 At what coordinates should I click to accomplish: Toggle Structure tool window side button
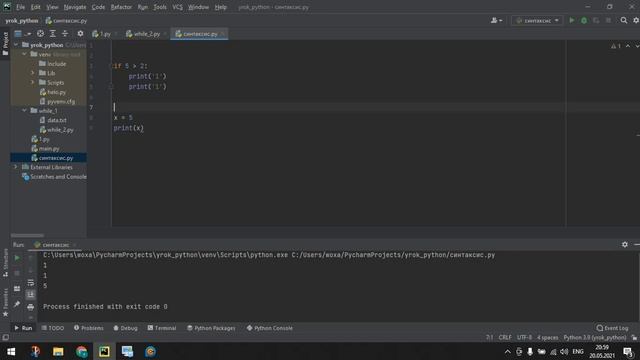5,262
